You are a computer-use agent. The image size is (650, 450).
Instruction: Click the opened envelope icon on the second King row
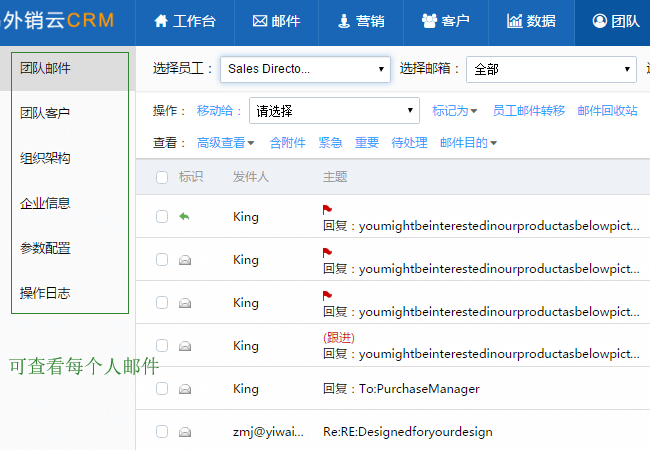tap(185, 260)
